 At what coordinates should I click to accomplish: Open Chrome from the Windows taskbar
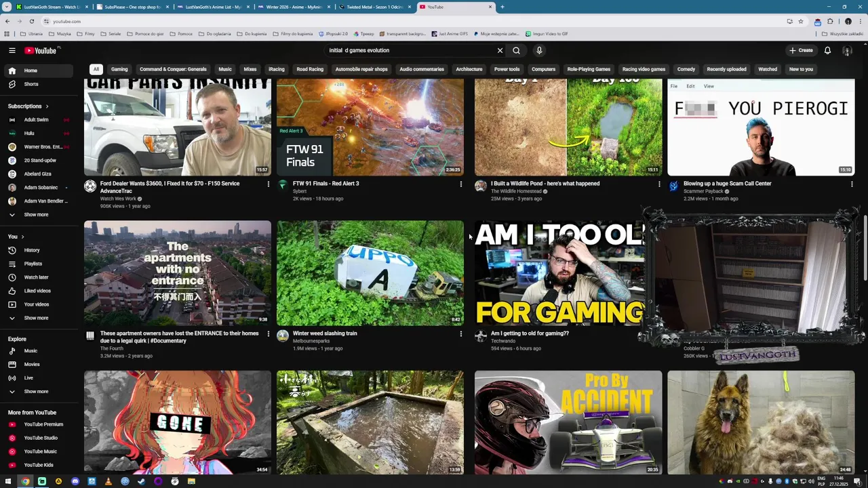click(x=25, y=481)
